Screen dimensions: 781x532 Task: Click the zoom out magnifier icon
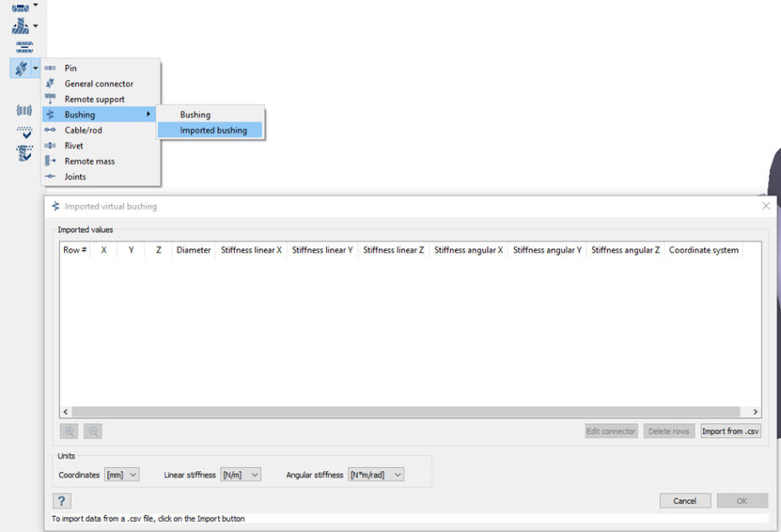[x=93, y=432]
